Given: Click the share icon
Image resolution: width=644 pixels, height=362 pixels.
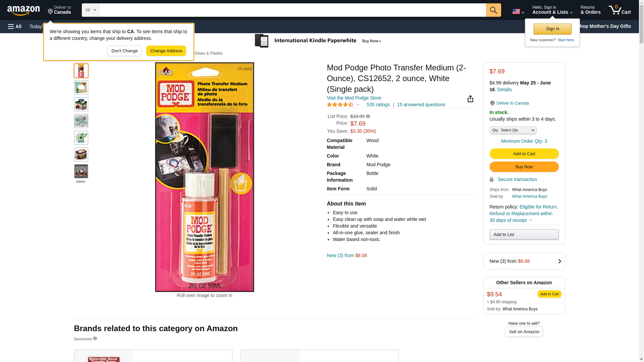Looking at the screenshot, I should click(x=470, y=99).
